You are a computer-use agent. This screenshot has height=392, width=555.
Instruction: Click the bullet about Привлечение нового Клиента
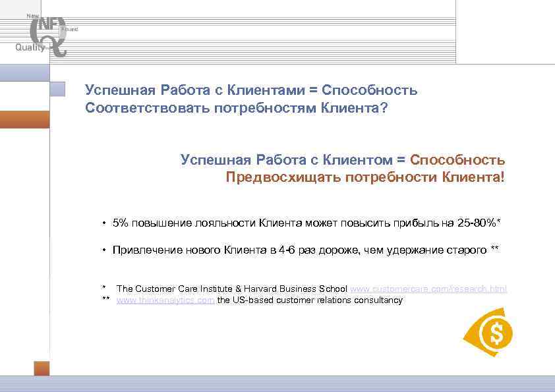[x=305, y=249]
